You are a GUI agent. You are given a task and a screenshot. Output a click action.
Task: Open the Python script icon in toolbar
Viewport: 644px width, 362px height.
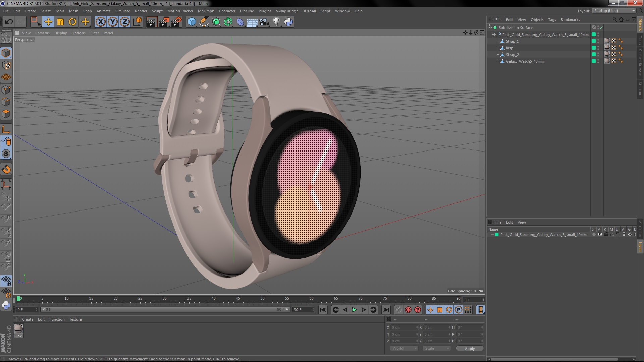pyautogui.click(x=288, y=22)
